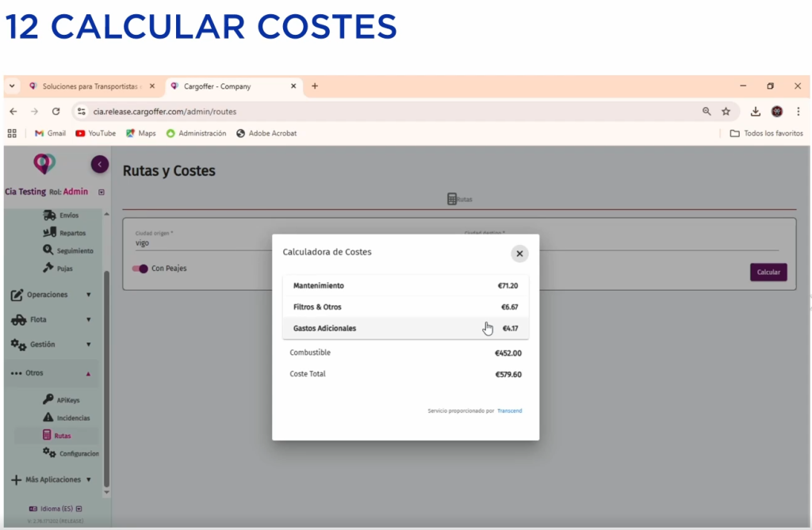Toggle the Con Peajes switch

click(x=140, y=269)
